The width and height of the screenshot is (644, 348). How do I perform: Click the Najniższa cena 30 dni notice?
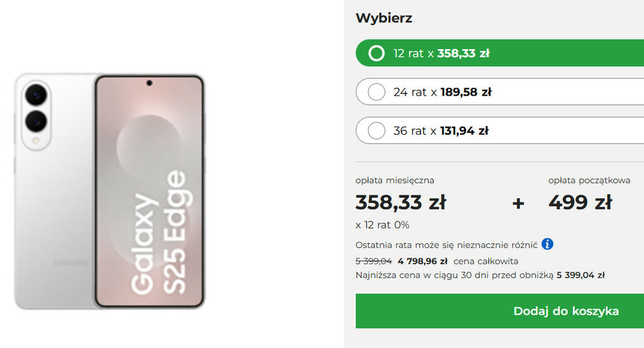click(x=480, y=275)
